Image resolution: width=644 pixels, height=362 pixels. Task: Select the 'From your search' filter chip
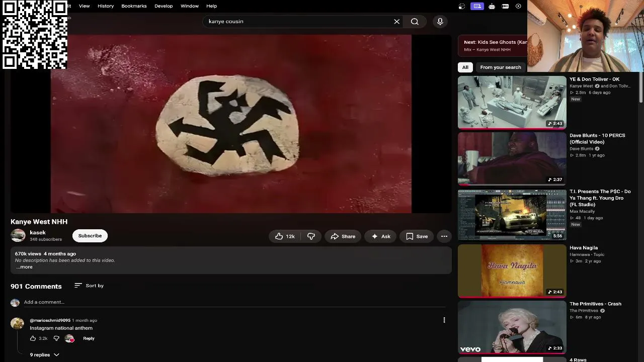(501, 67)
